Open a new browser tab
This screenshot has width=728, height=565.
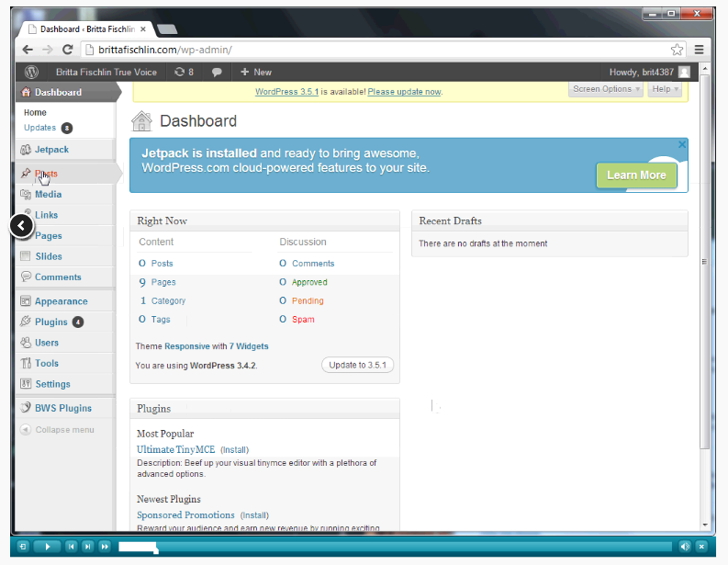167,29
